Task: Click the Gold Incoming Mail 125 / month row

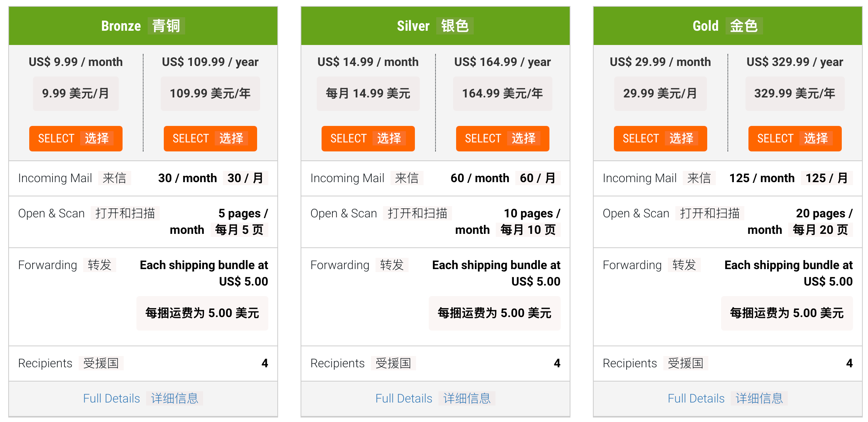Action: [728, 178]
